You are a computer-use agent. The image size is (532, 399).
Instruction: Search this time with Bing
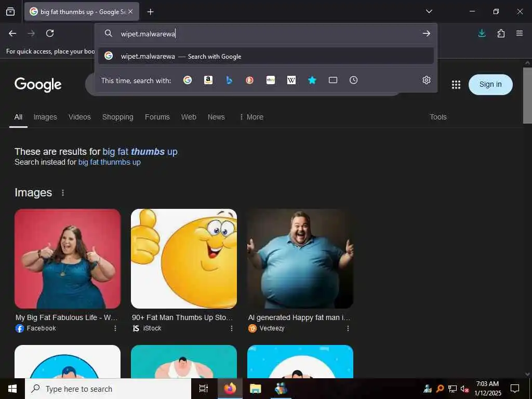[229, 80]
